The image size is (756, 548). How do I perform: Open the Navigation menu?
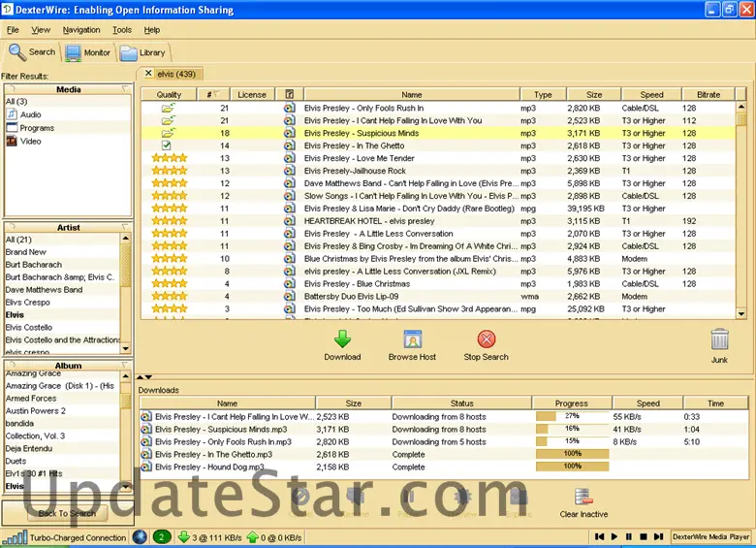[x=81, y=30]
